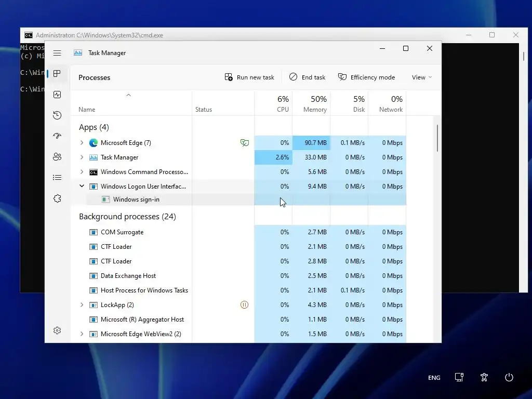
Task: Click the 90.7 MB memory cell for Edge
Action: [311, 143]
